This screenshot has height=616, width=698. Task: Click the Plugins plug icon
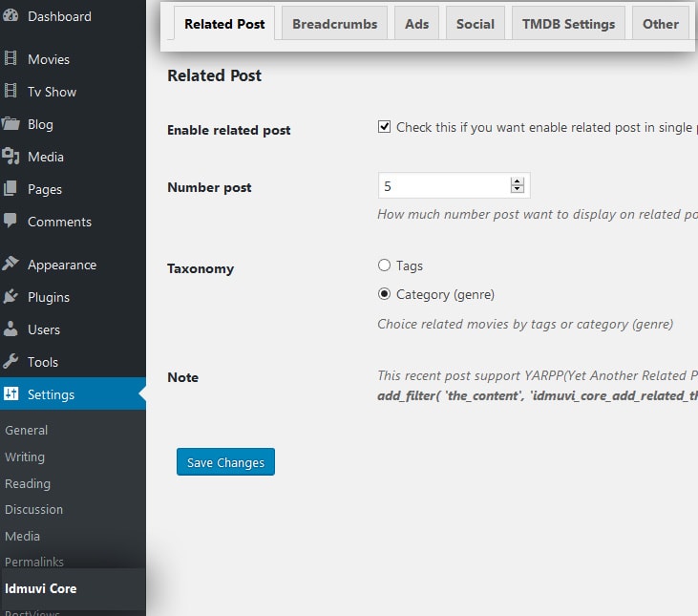click(x=11, y=297)
